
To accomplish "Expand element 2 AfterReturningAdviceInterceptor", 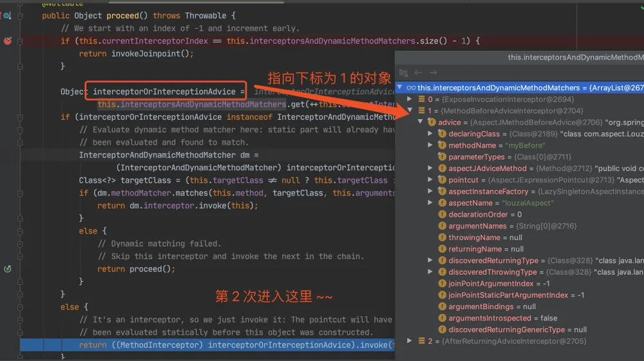I will point(410,340).
